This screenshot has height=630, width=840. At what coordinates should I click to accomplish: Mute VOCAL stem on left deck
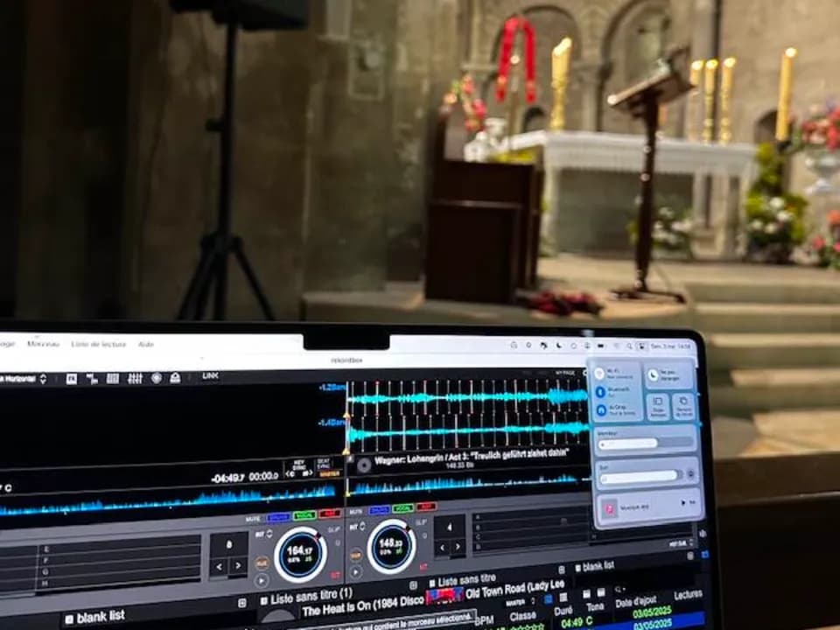(304, 515)
